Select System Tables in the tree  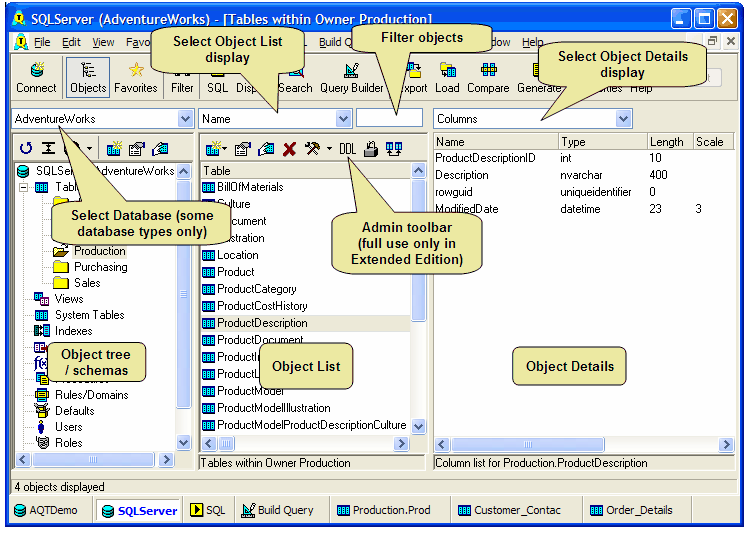click(x=89, y=315)
